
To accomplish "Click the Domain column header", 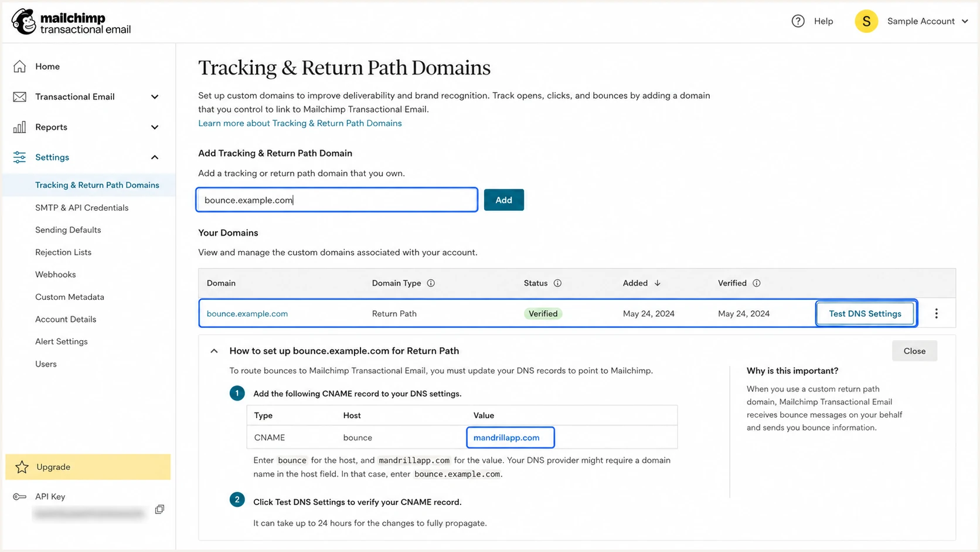I will pyautogui.click(x=221, y=283).
